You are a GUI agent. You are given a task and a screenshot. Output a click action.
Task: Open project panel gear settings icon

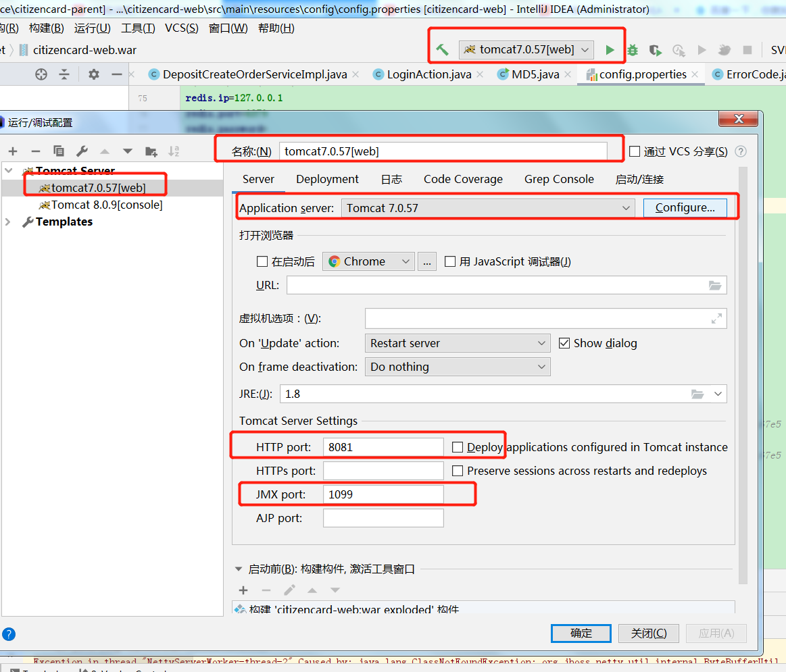coord(94,75)
